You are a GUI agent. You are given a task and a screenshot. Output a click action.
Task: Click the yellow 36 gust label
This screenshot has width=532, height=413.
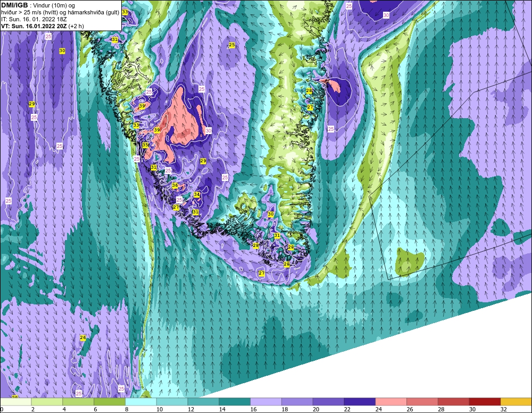point(175,185)
